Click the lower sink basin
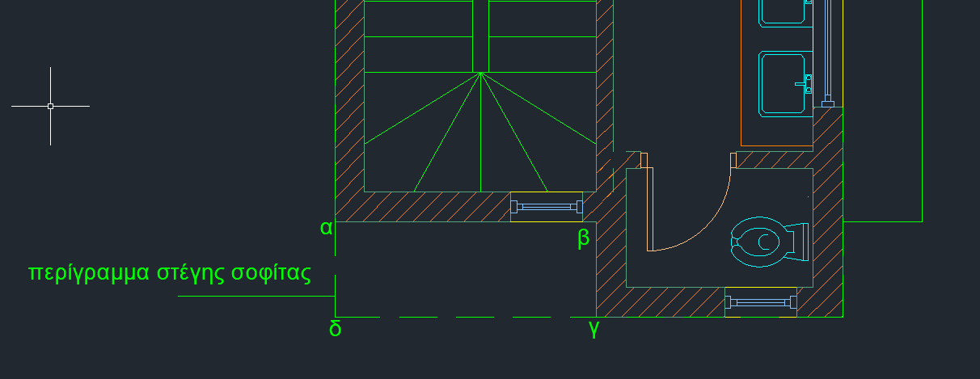The height and width of the screenshot is (379, 980). 780,83
